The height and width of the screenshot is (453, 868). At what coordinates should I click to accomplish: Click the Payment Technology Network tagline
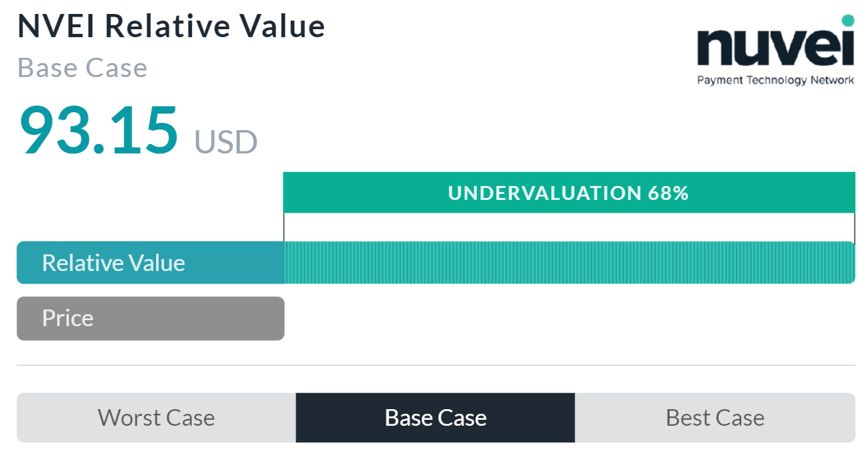coord(774,80)
